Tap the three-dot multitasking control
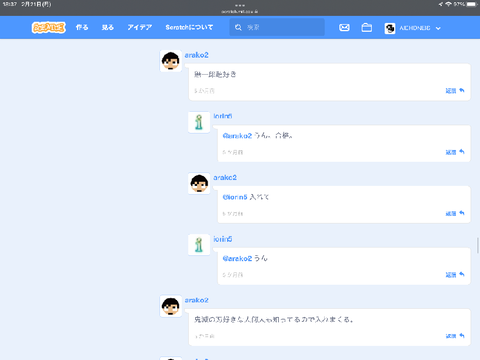The image size is (480, 360). [240, 5]
